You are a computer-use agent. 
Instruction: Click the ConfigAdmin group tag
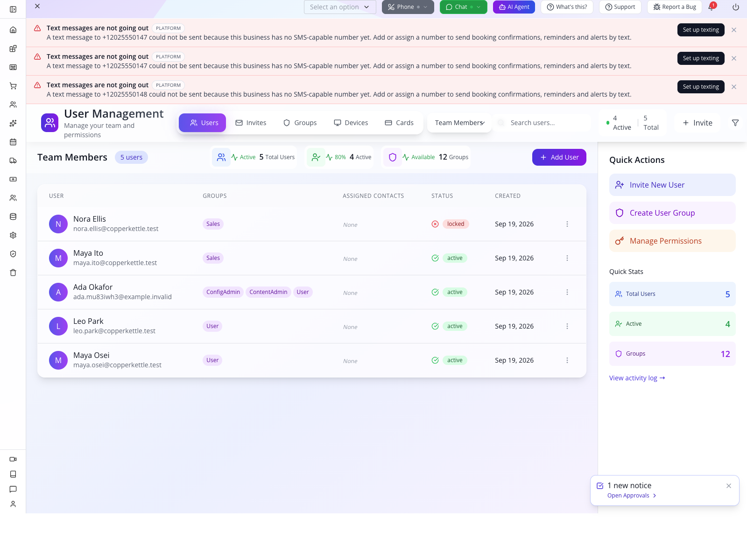223,292
